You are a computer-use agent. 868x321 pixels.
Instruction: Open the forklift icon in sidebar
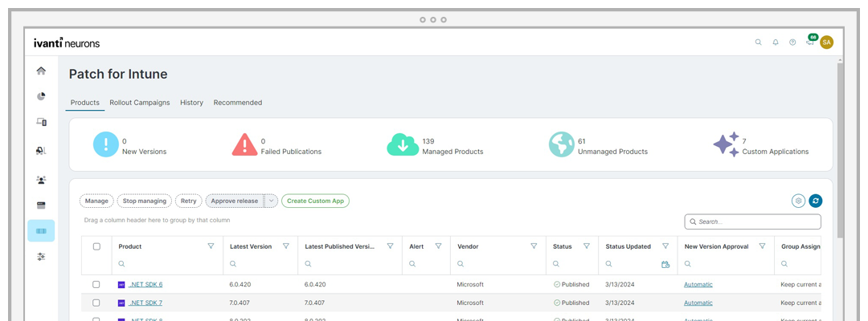click(41, 150)
